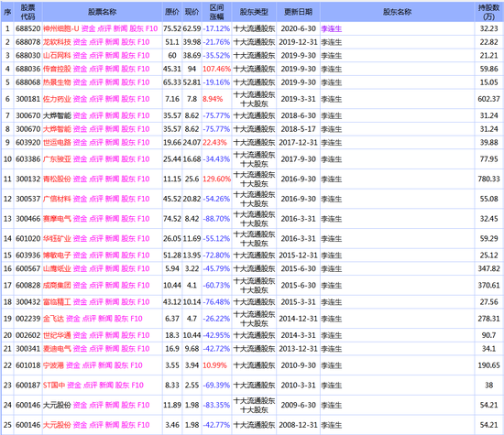Open stock name link for code 603920
Screen dimensions: 504x435
(x=57, y=143)
